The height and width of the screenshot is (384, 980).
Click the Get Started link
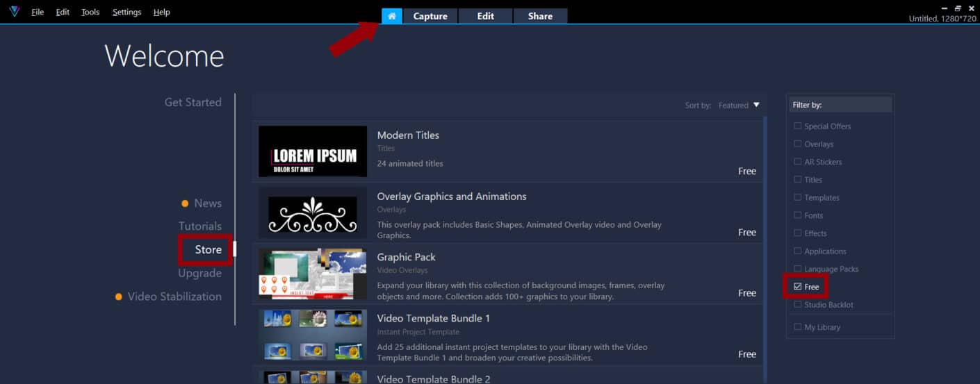coord(193,102)
